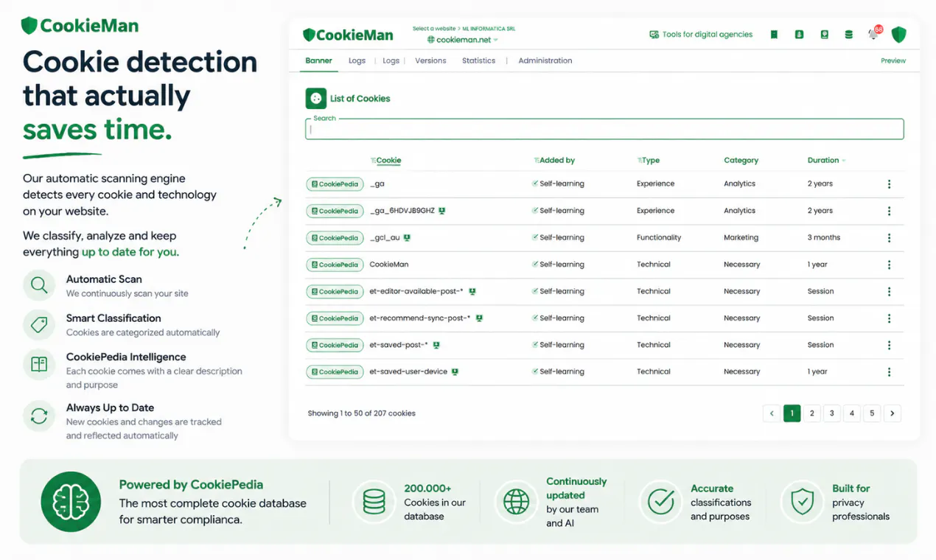Viewport: 936px width, 560px height.
Task: Click CookiePedia badge for et-saved-user-device
Action: tap(335, 372)
